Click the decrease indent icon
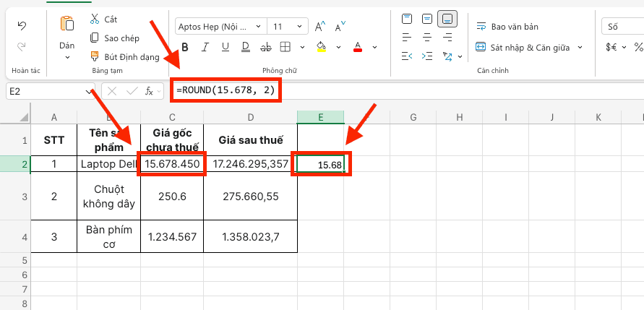 point(407,56)
